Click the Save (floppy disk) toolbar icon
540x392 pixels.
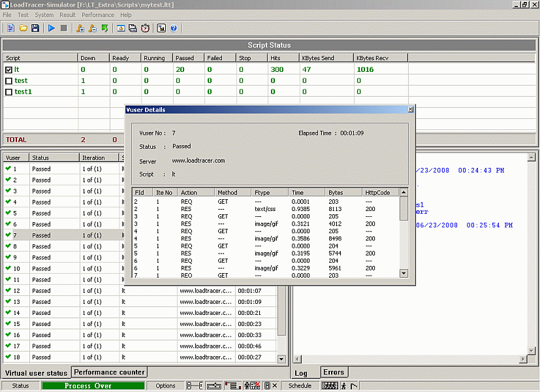click(x=35, y=28)
